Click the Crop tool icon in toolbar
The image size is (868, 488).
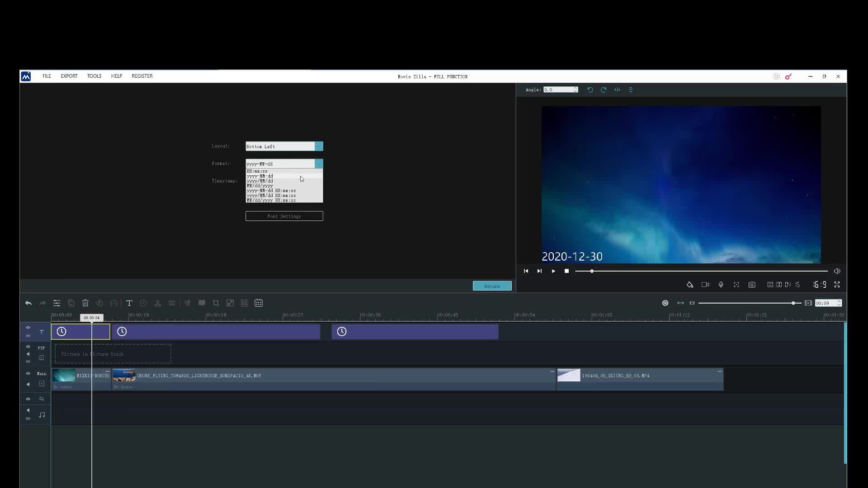216,303
